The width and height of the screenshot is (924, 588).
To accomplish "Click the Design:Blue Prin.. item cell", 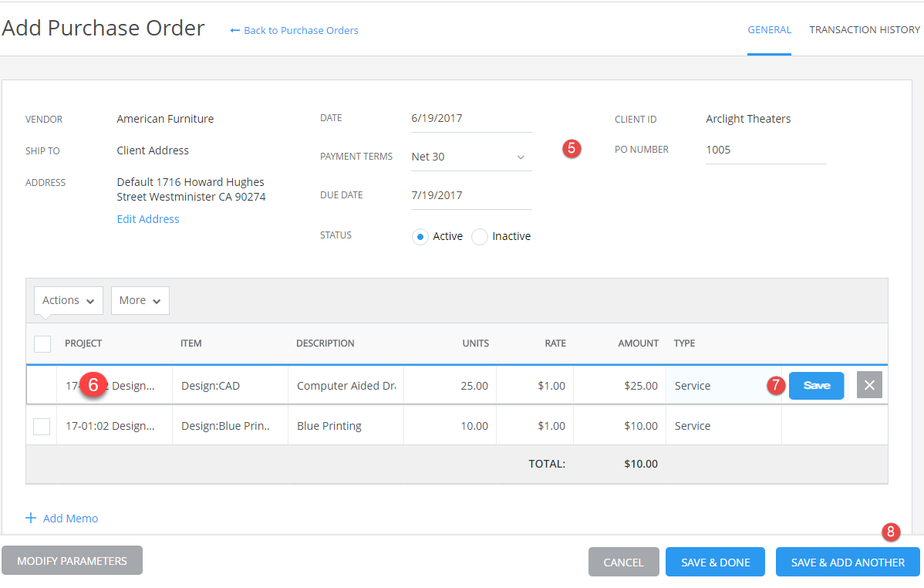I will tap(231, 426).
